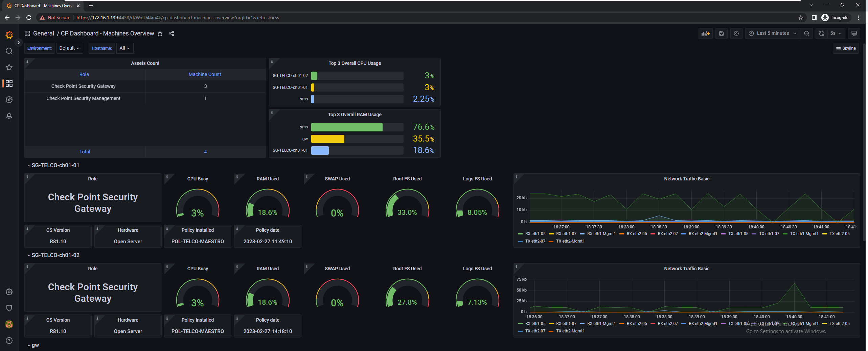868x351 pixels.
Task: Open a new browser tab
Action: click(x=91, y=6)
